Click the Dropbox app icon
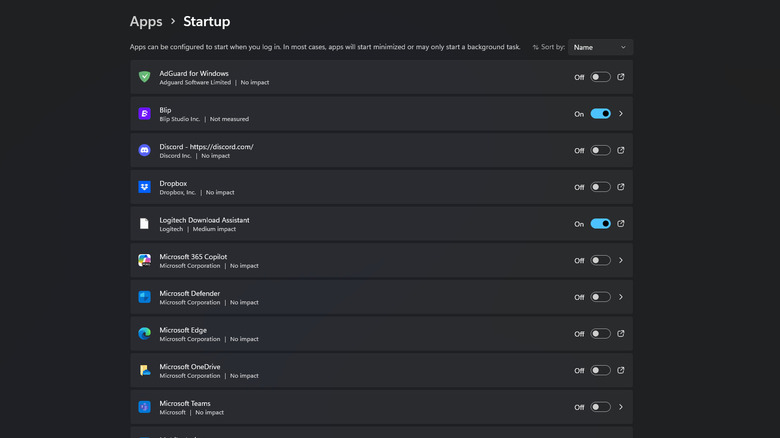The width and height of the screenshot is (780, 438). coord(145,187)
